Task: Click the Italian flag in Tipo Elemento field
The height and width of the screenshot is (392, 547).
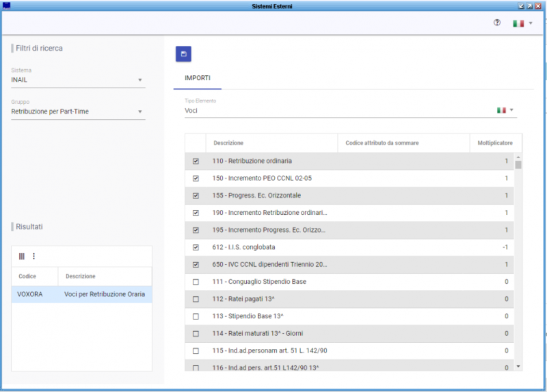Action: 501,110
